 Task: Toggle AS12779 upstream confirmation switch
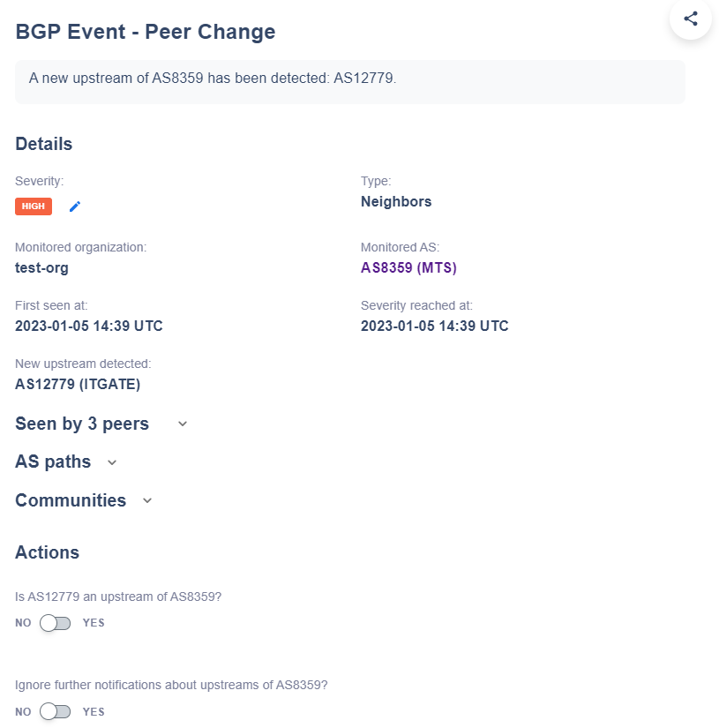click(56, 623)
